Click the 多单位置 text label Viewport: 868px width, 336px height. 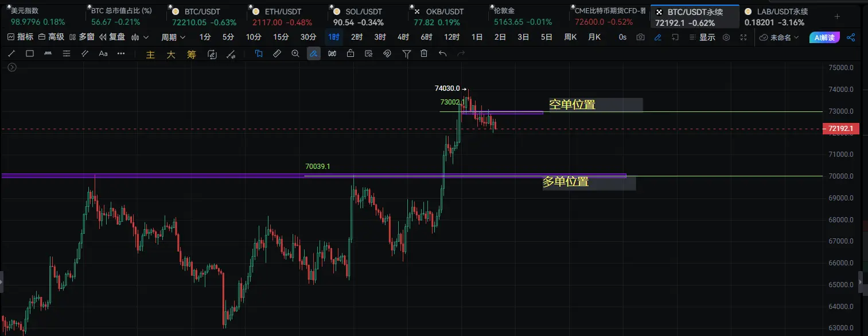pos(566,182)
